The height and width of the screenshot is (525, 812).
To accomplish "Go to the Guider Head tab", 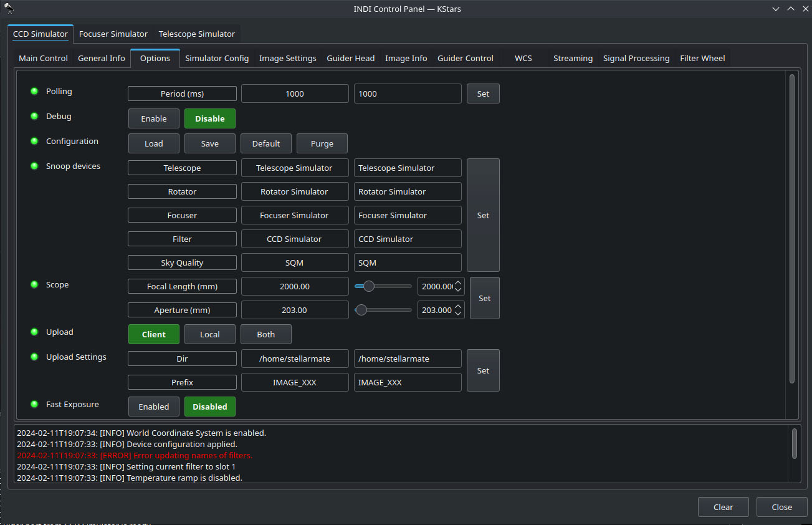I will tap(351, 58).
